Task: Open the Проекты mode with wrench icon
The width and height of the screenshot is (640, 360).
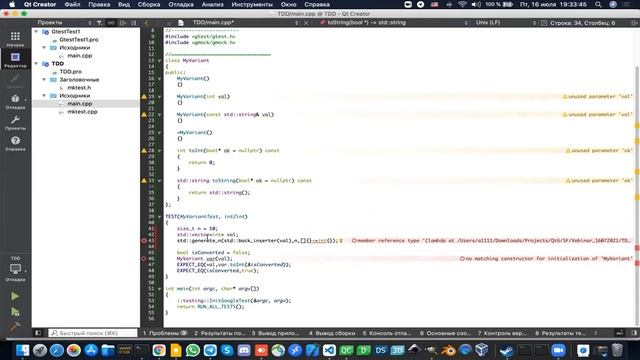Action: point(15,122)
